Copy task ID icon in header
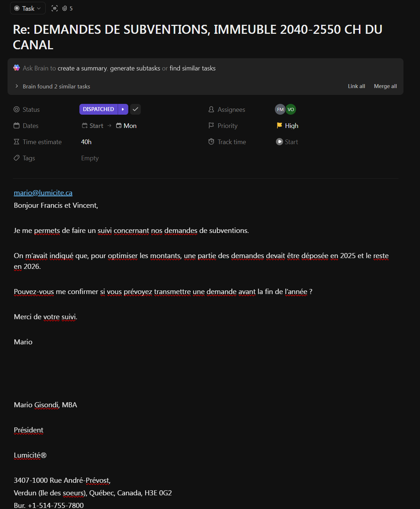This screenshot has width=420, height=509. [55, 8]
